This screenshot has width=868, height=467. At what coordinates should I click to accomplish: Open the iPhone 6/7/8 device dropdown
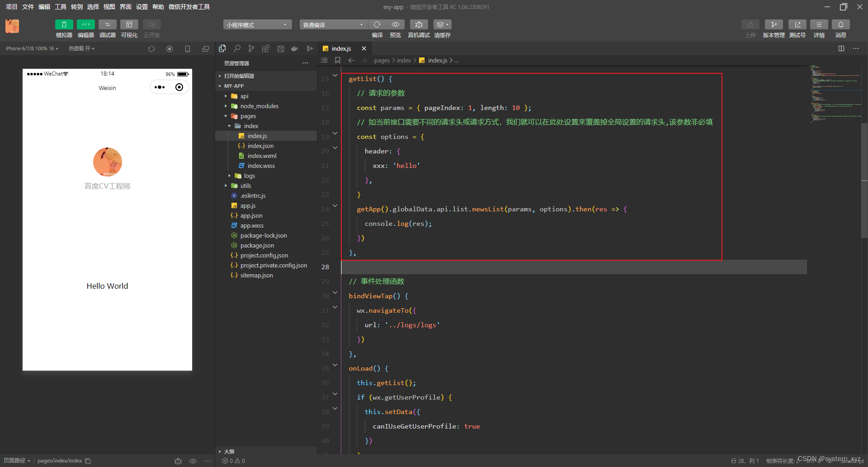(32, 48)
